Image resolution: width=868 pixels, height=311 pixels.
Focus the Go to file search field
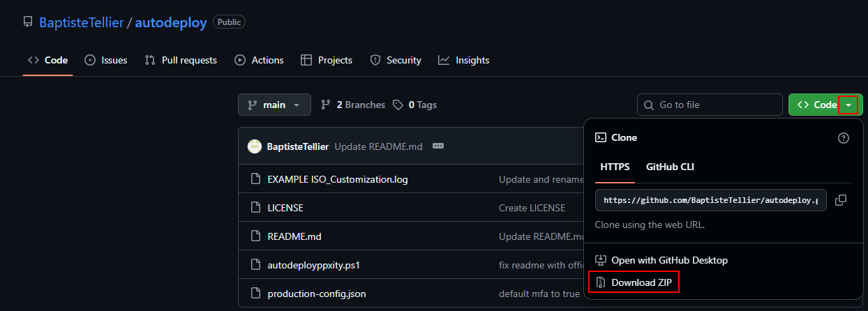pos(710,105)
